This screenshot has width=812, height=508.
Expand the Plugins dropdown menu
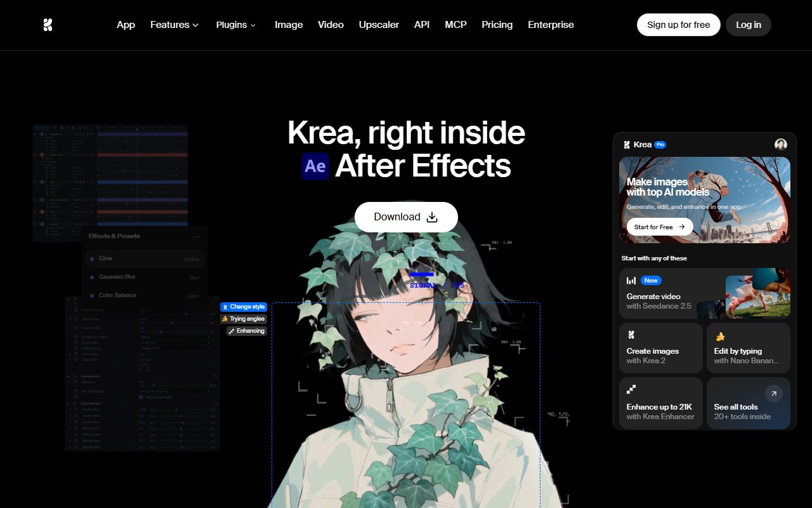tap(236, 25)
